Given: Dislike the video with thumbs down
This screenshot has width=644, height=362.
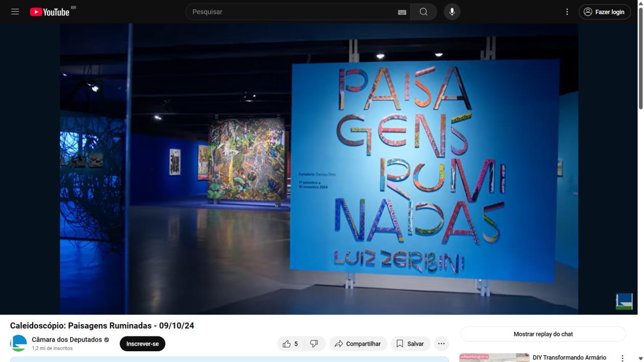Looking at the screenshot, I should (x=315, y=344).
